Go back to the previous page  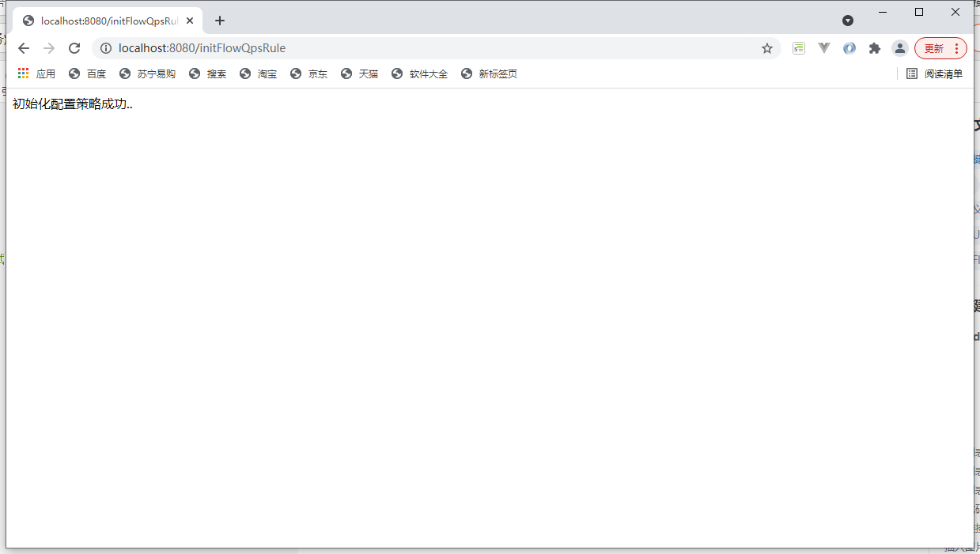pyautogui.click(x=24, y=48)
